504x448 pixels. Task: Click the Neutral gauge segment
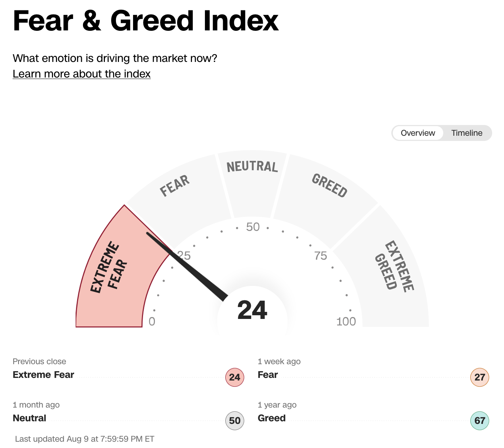click(252, 182)
